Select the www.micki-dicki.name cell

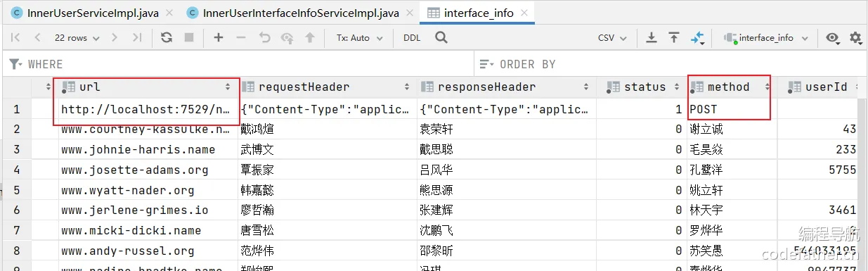(x=147, y=230)
